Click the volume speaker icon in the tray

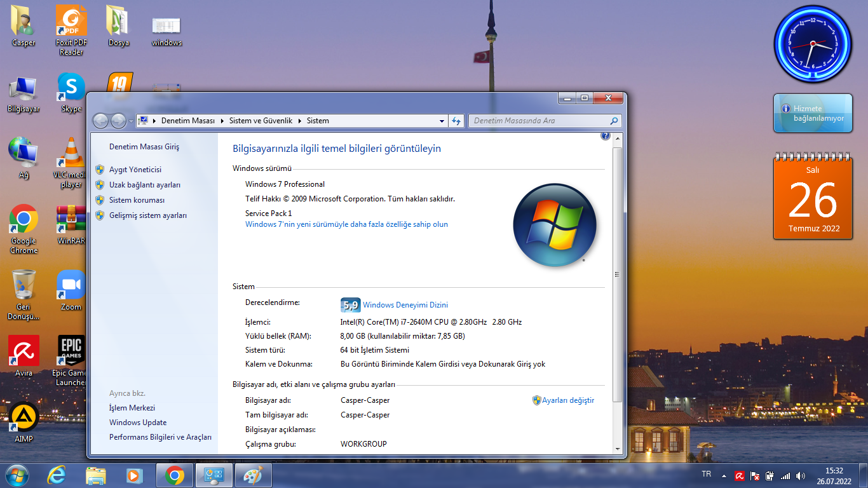(x=801, y=475)
